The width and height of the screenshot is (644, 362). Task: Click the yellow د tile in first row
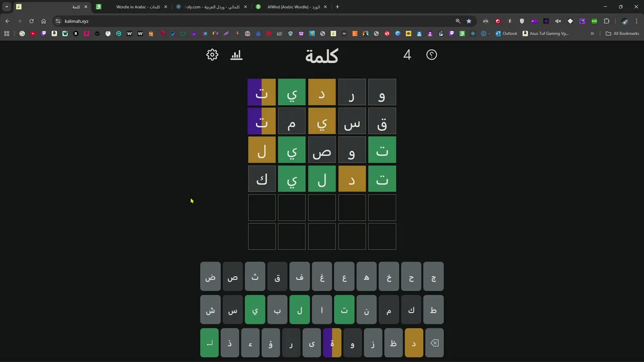322,92
